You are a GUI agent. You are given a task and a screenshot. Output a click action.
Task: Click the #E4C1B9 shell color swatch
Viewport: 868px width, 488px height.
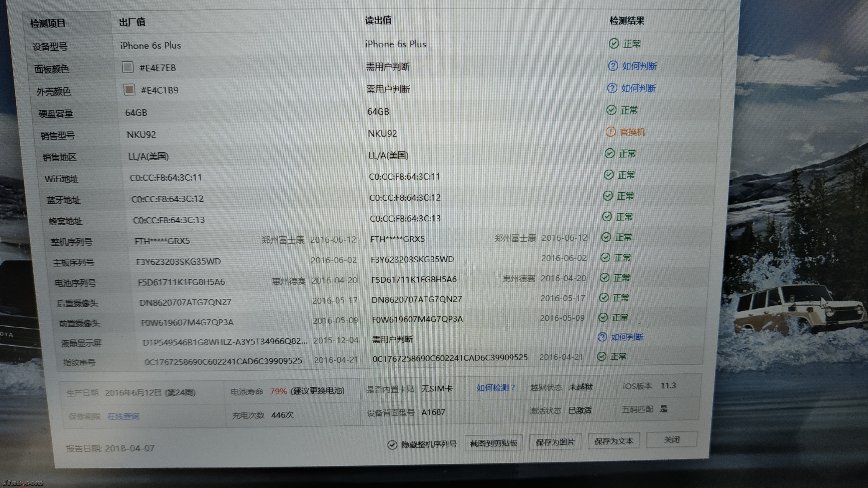tap(129, 90)
